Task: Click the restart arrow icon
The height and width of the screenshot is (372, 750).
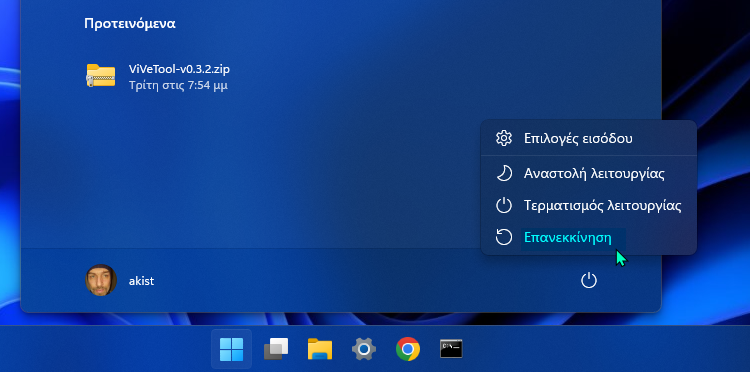Action: [x=504, y=237]
